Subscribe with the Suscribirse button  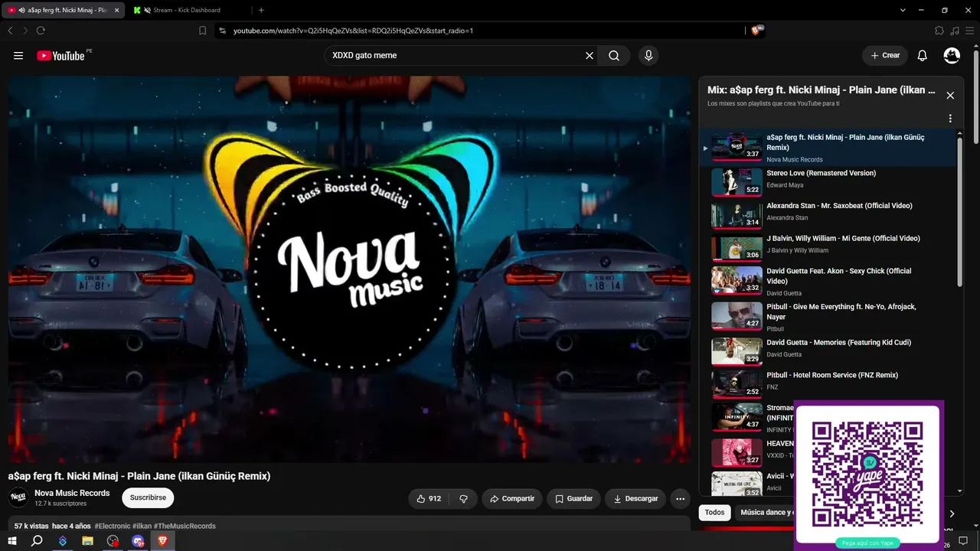pyautogui.click(x=148, y=497)
